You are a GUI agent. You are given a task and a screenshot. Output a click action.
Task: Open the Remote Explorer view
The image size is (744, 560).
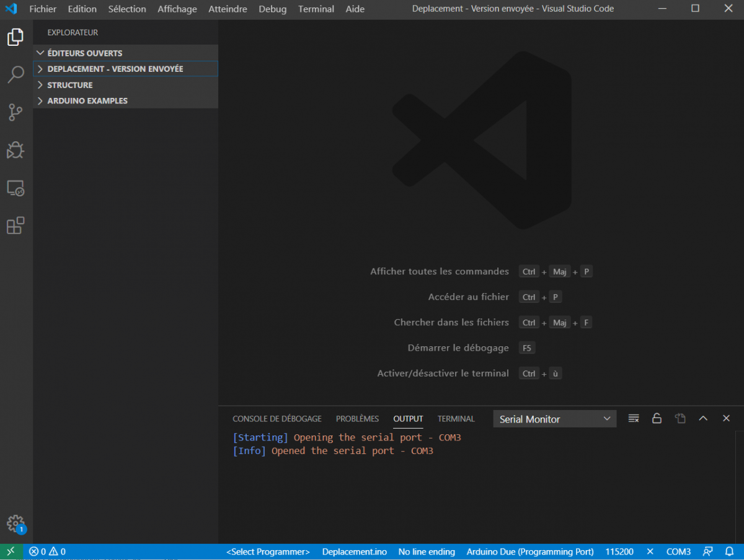point(15,188)
